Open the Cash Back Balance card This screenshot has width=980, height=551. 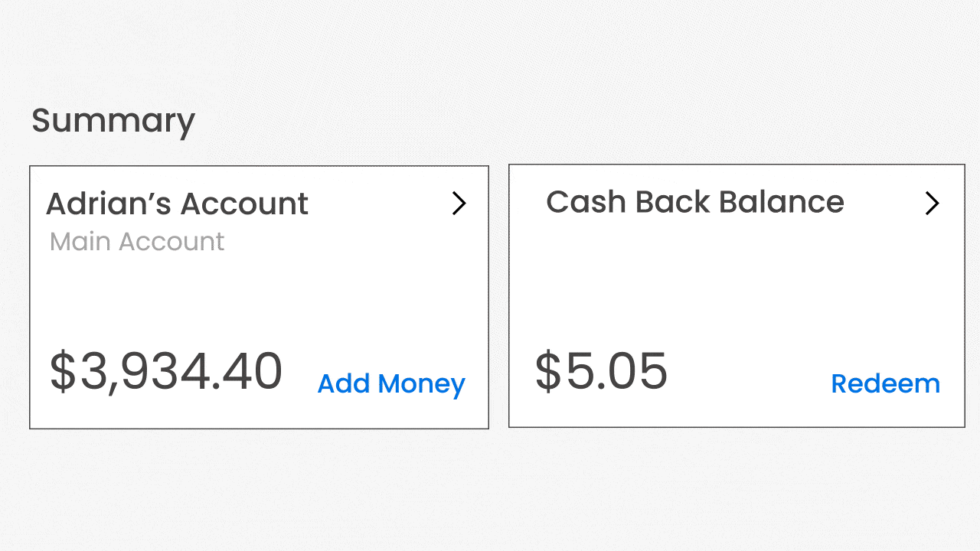[737, 297]
